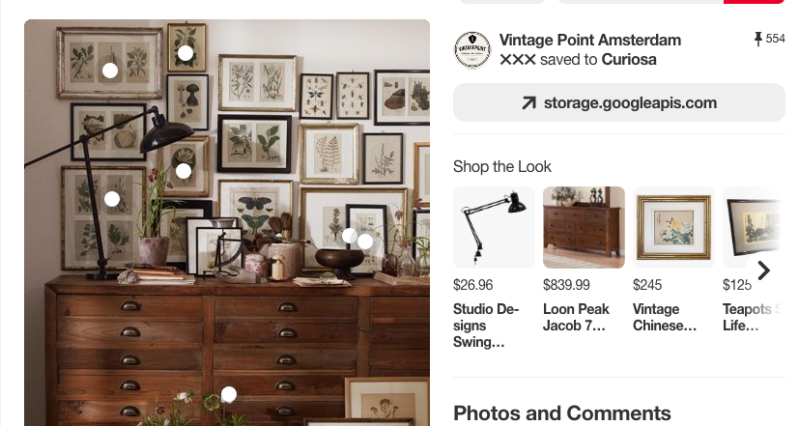The height and width of the screenshot is (426, 799).
Task: Click the $839.99 price label
Action: click(x=566, y=285)
